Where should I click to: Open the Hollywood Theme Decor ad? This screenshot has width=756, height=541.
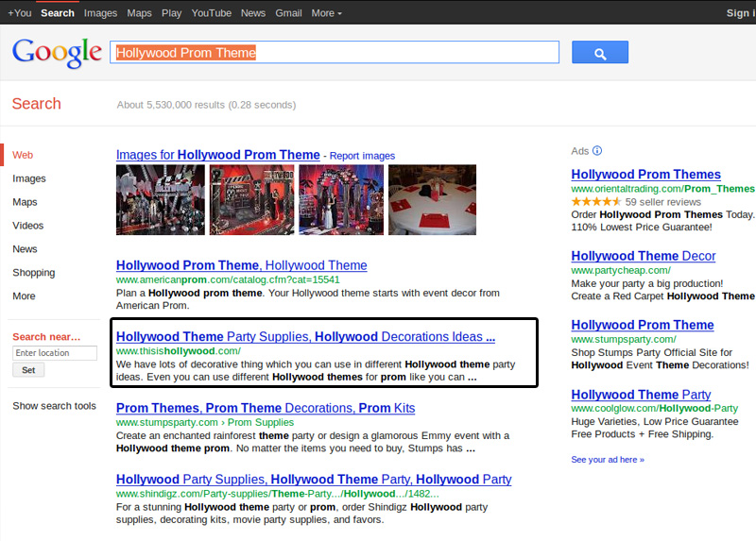(644, 256)
